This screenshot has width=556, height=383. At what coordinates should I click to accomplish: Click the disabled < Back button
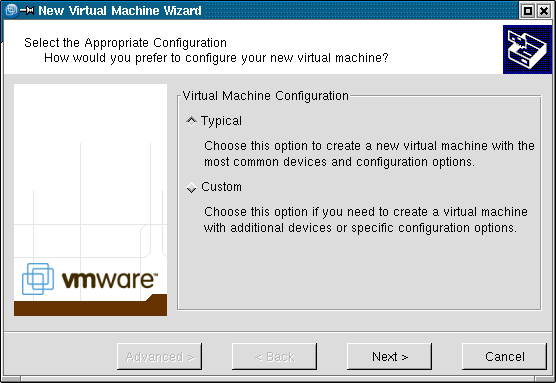pyautogui.click(x=274, y=356)
